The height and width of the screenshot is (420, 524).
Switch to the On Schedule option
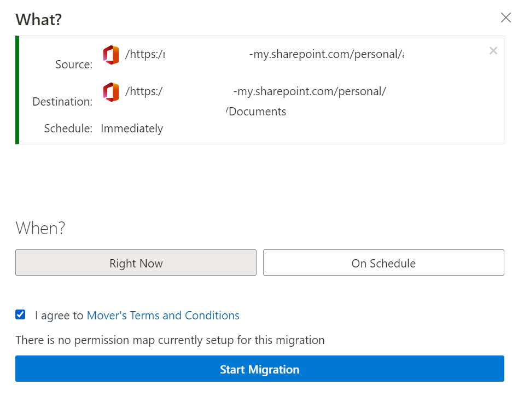[x=383, y=262]
